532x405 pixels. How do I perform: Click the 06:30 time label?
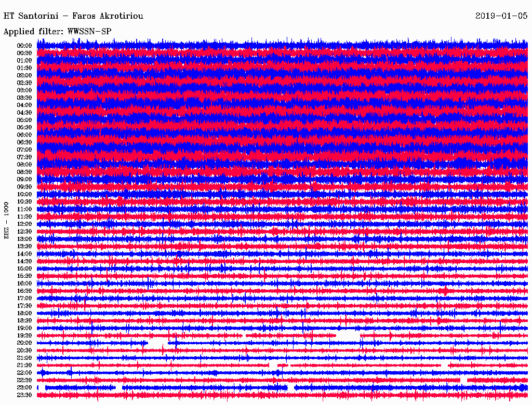pyautogui.click(x=24, y=142)
